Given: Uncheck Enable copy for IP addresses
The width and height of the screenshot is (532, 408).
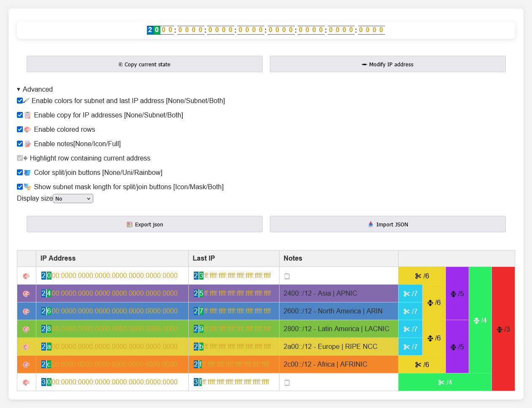Looking at the screenshot, I should click(20, 115).
